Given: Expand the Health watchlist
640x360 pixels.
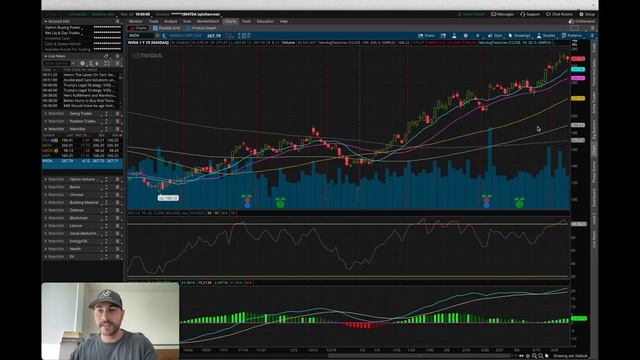Looking at the screenshot, I should click(46, 249).
